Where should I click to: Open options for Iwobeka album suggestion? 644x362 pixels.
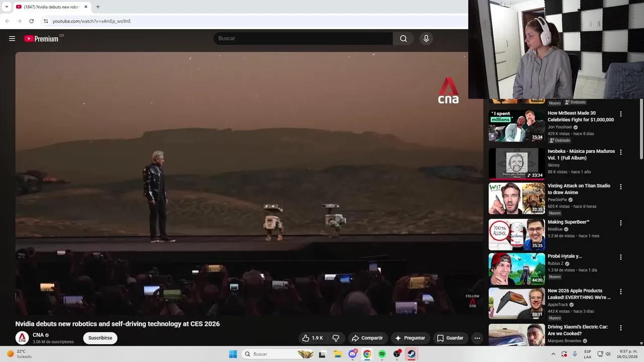[620, 152]
